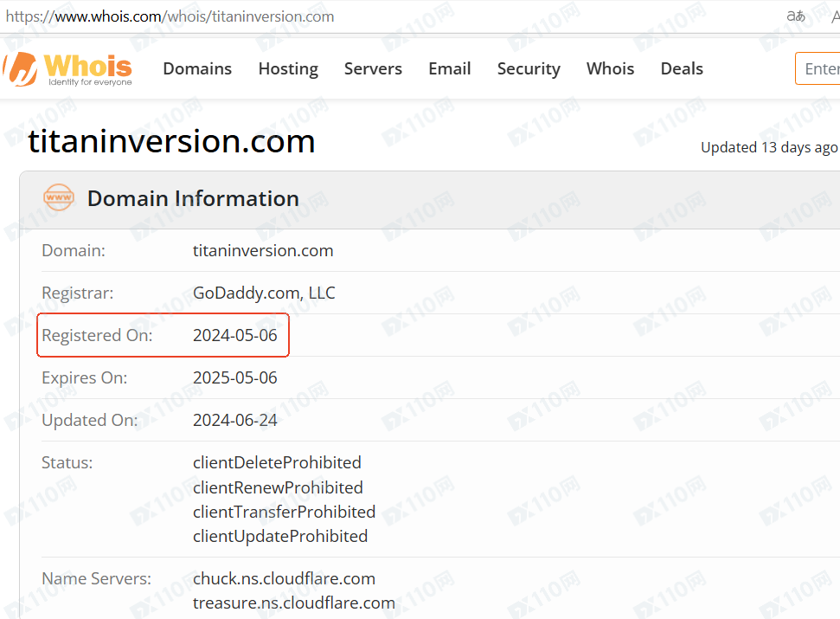The width and height of the screenshot is (840, 619).
Task: Click the Domain Information section header
Action: coord(193,198)
